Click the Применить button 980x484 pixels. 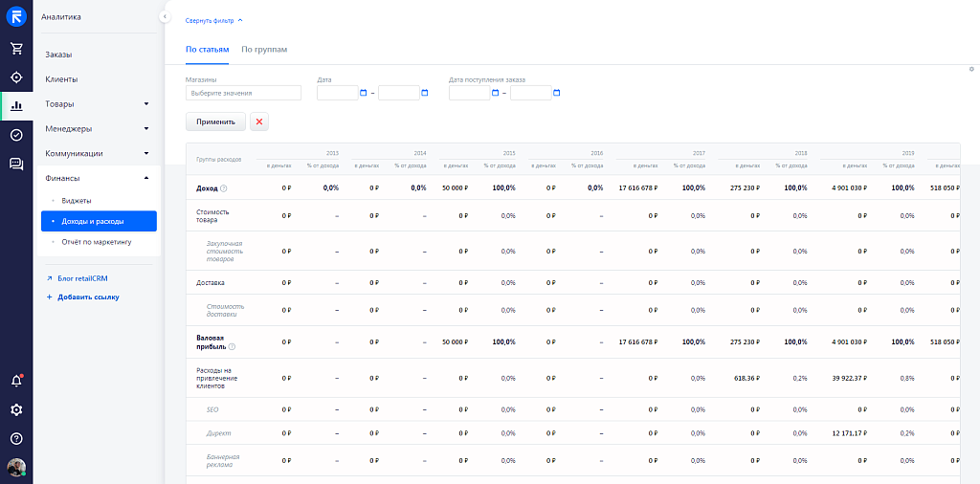pyautogui.click(x=215, y=121)
